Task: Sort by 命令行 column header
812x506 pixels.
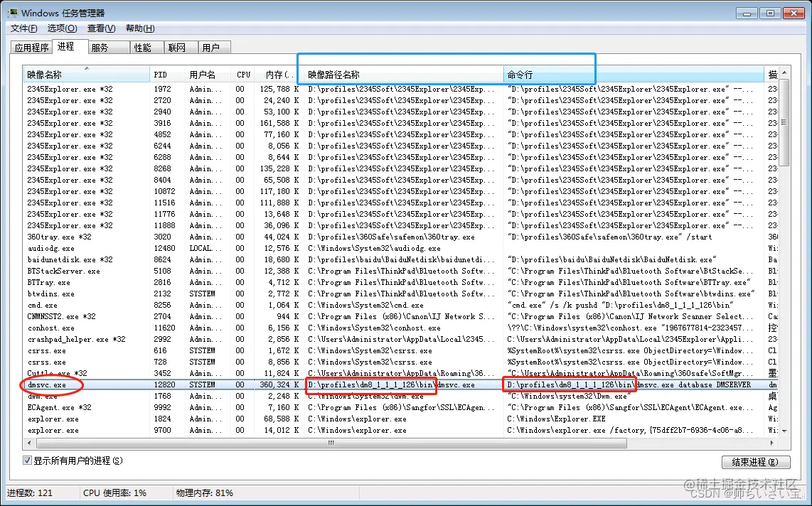Action: [x=634, y=75]
